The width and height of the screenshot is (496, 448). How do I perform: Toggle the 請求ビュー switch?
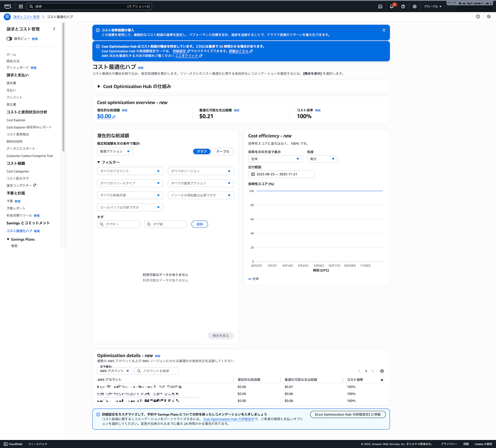[x=9, y=39]
